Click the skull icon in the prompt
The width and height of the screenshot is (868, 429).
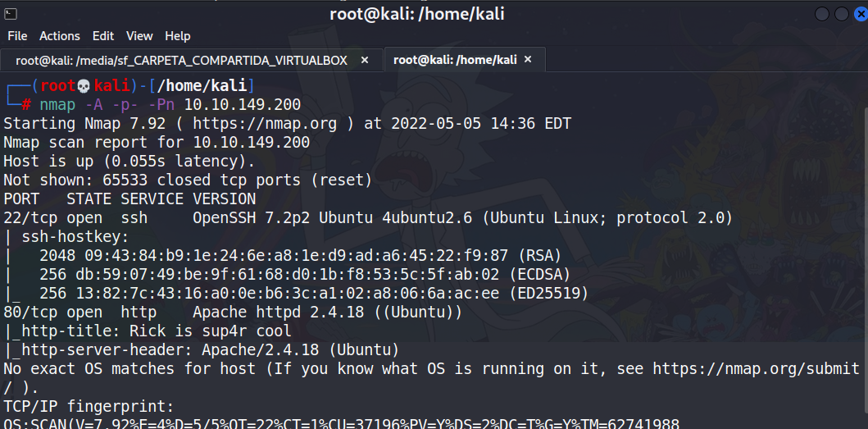tap(83, 86)
